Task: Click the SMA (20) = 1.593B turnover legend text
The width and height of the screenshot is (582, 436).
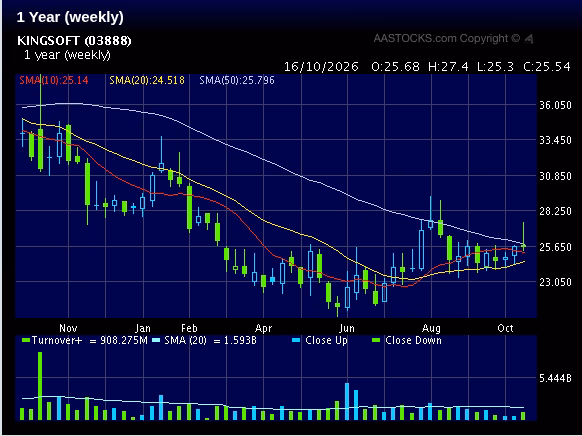Action: (x=210, y=340)
